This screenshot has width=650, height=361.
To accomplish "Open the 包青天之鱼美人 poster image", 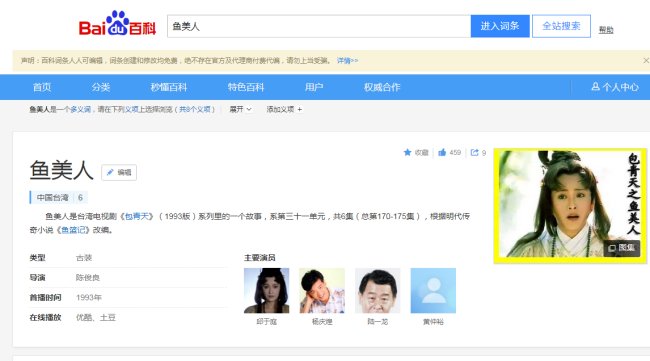I will pyautogui.click(x=570, y=206).
